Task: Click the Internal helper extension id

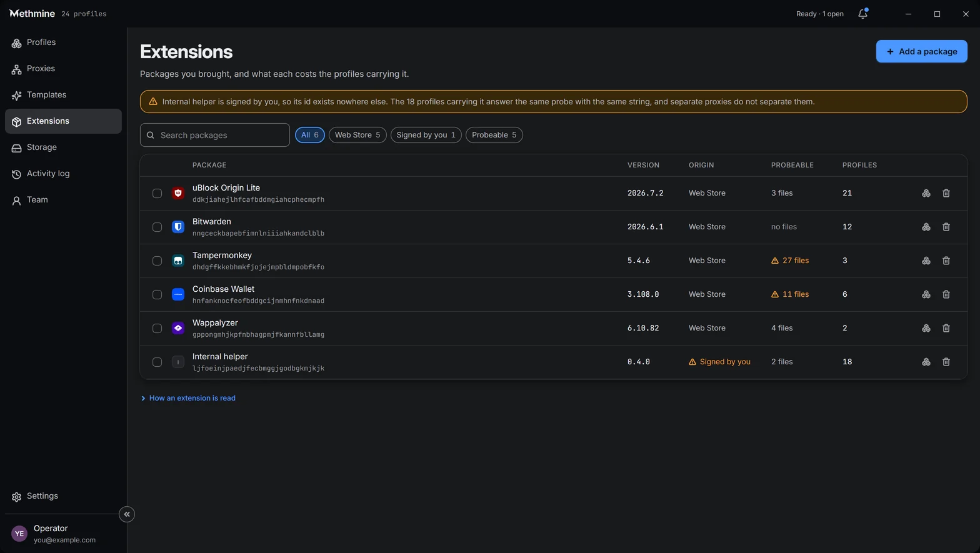Action: [x=258, y=368]
